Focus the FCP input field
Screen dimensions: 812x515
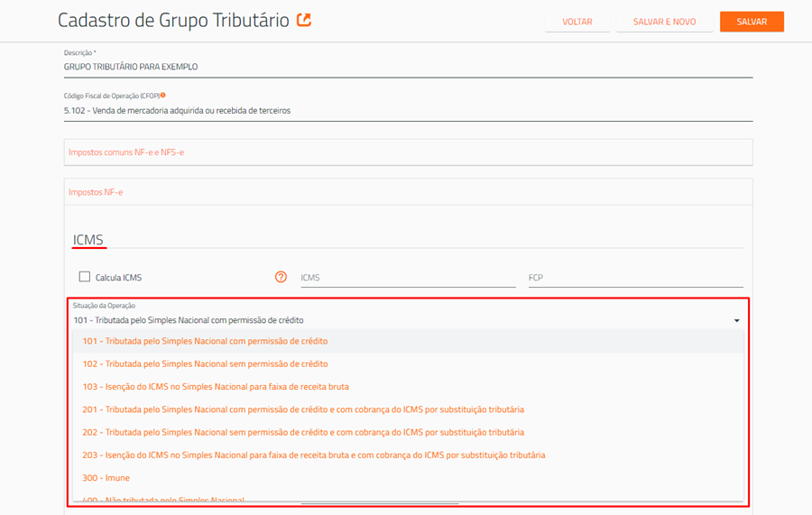(635, 278)
